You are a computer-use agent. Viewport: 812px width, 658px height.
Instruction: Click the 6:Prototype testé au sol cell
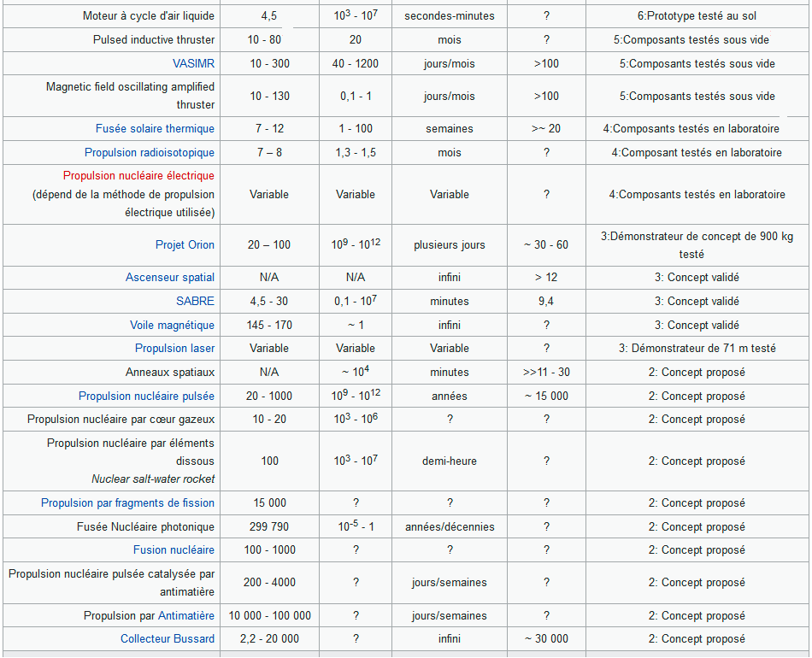(x=697, y=16)
